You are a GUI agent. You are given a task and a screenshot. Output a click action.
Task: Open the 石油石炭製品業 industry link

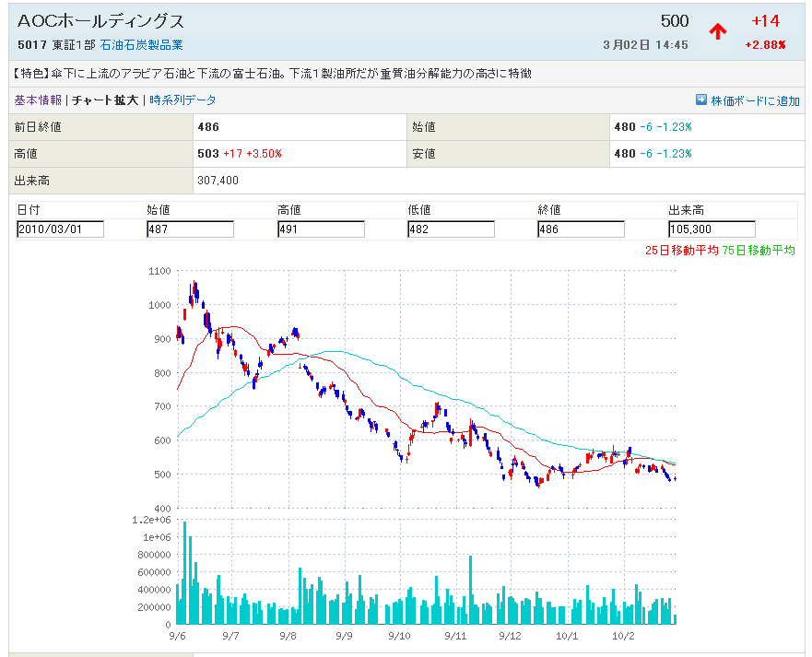click(x=141, y=45)
